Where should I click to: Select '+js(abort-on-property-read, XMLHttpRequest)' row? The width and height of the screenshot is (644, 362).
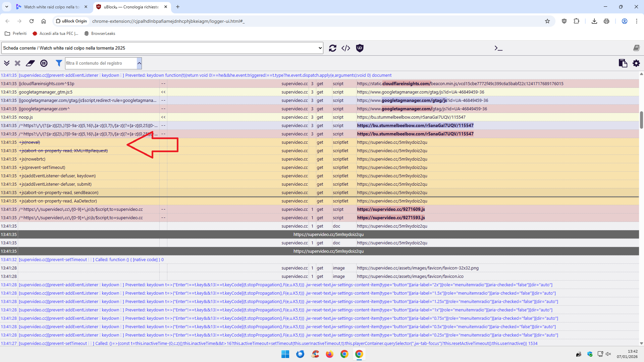point(319,151)
